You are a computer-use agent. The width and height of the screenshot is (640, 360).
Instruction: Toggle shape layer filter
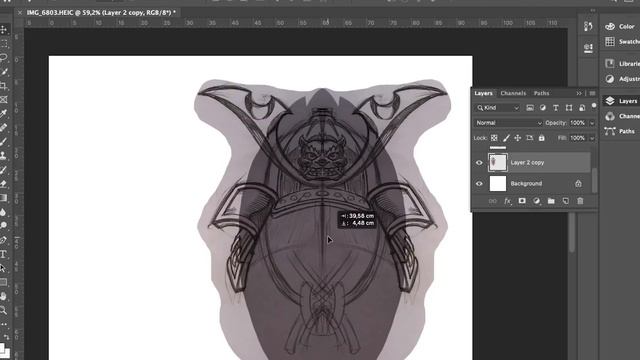[569, 108]
